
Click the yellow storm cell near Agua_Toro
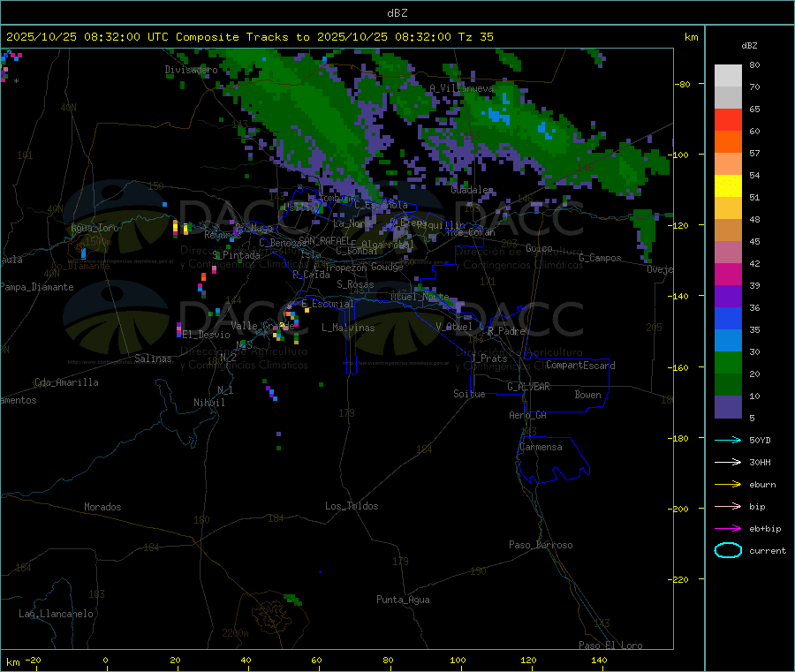[176, 228]
